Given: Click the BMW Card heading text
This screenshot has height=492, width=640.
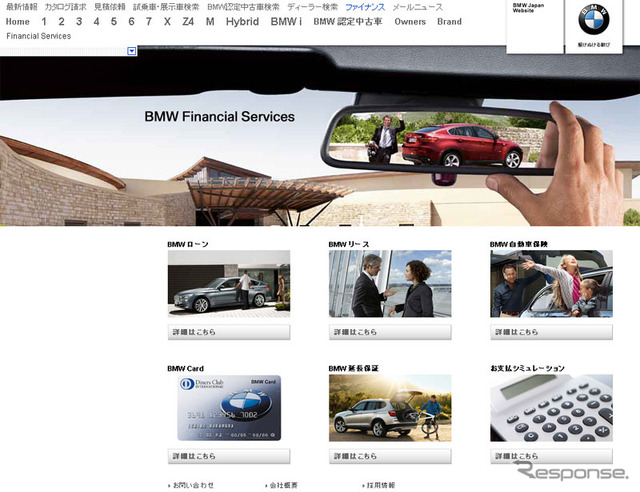Looking at the screenshot, I should (x=185, y=368).
